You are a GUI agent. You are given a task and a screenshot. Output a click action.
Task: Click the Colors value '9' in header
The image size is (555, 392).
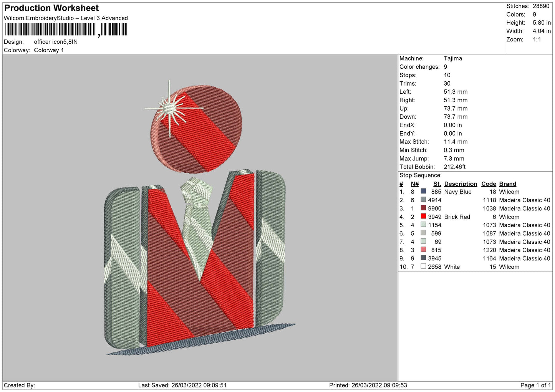[x=535, y=15]
